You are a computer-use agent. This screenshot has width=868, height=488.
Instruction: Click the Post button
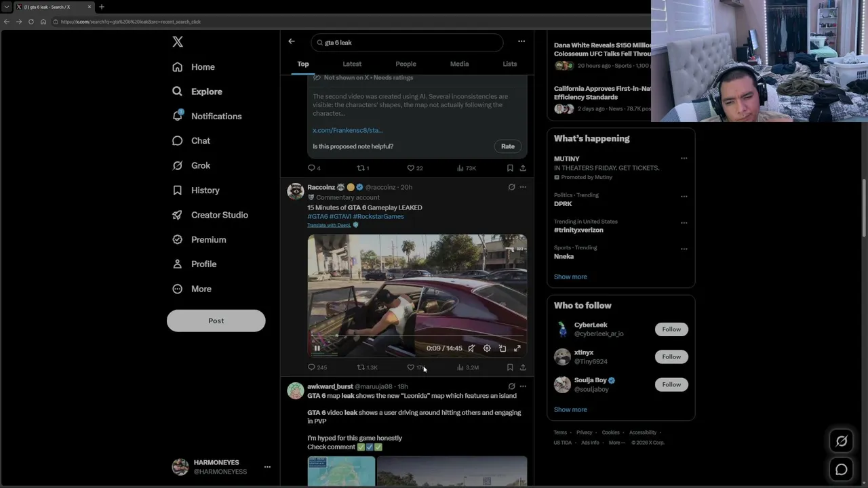pyautogui.click(x=216, y=321)
